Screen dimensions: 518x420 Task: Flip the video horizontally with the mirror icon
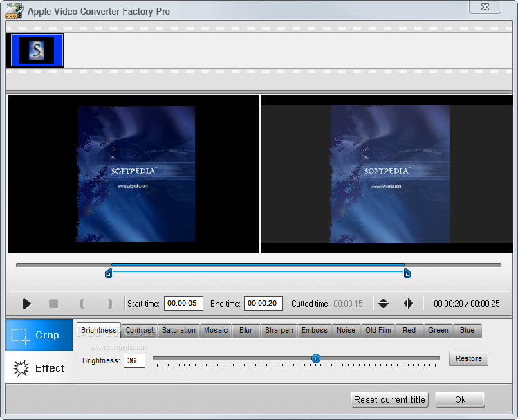click(408, 303)
